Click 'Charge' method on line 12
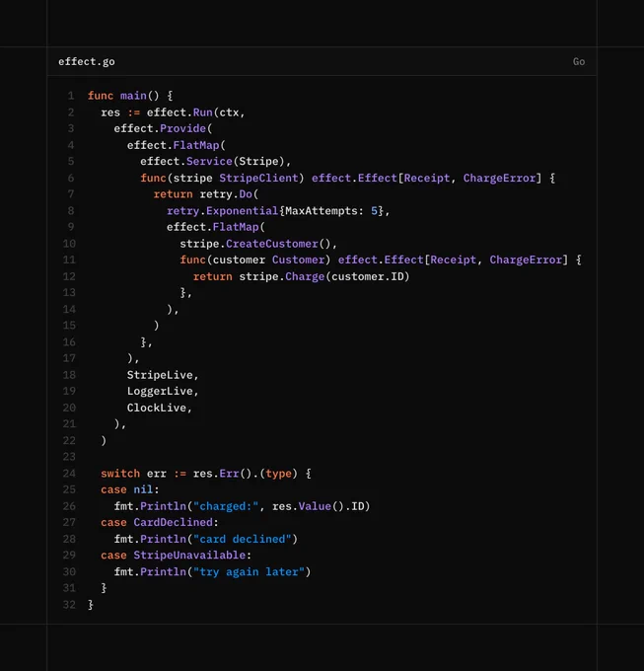Image resolution: width=644 pixels, height=671 pixels. coord(305,276)
